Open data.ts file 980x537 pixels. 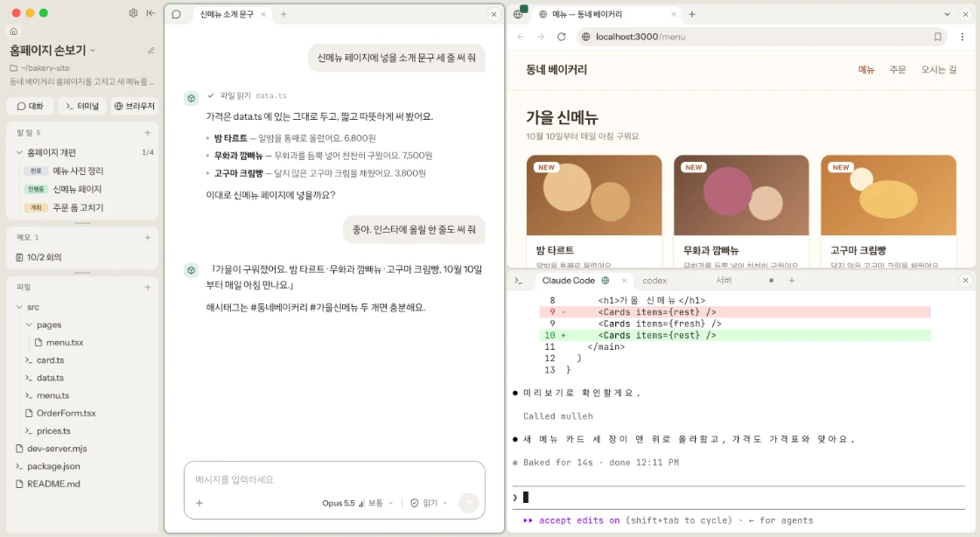click(x=50, y=378)
